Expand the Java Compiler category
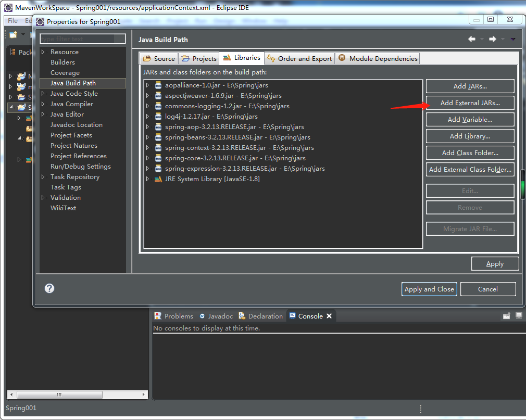The image size is (526, 420). click(43, 104)
